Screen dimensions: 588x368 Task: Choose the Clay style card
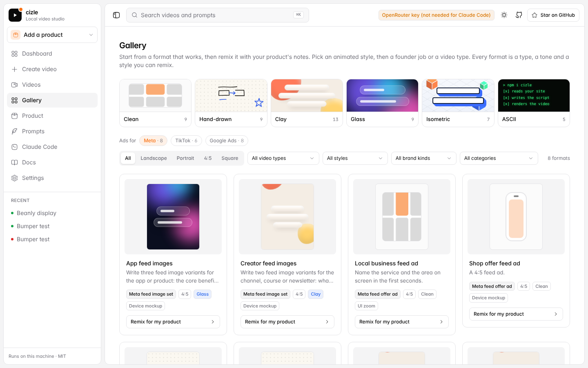(x=307, y=103)
